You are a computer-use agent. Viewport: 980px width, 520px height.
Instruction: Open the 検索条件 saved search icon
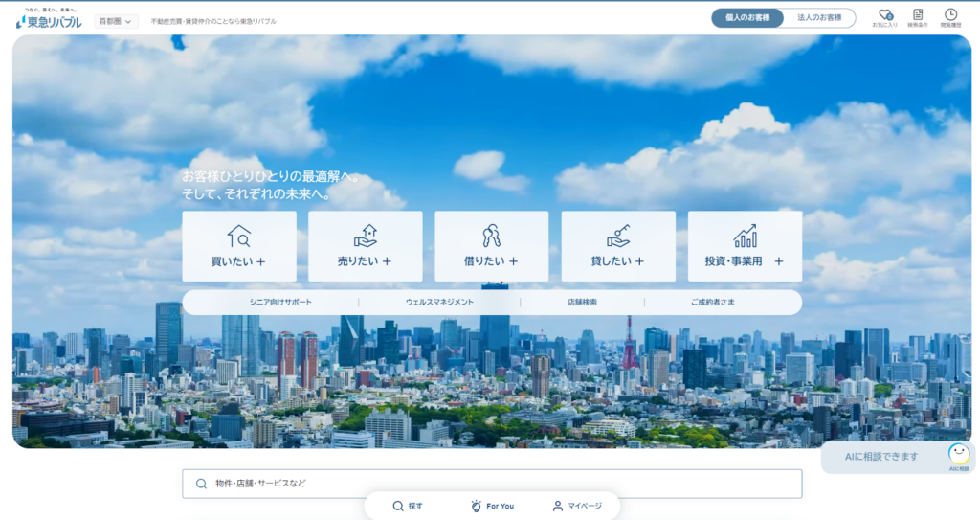click(918, 17)
